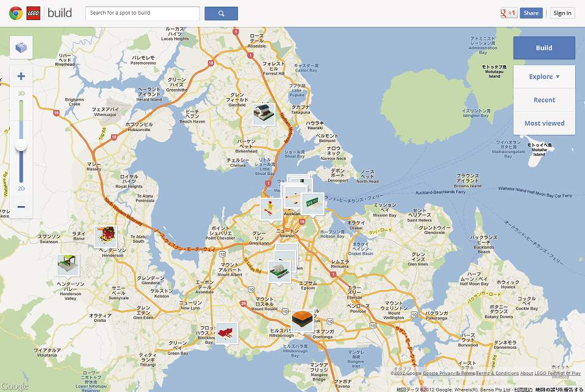Click the Google +1 button

tap(509, 13)
